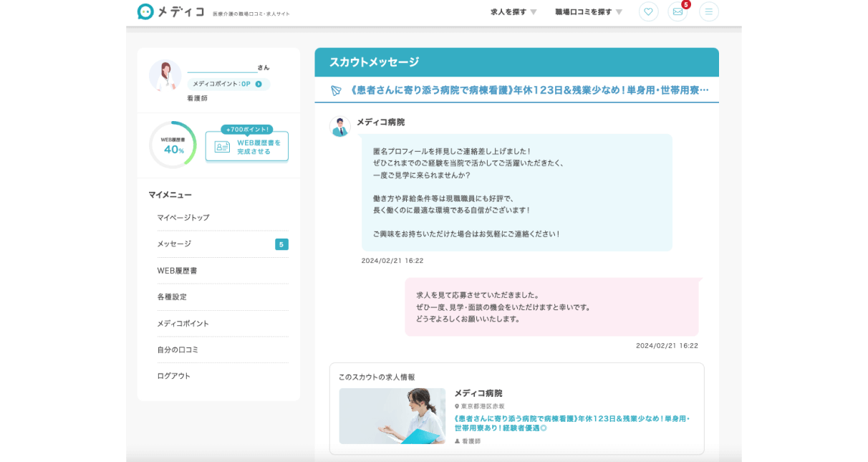Click the Medico logo icon
The height and width of the screenshot is (462, 868).
coord(145,12)
